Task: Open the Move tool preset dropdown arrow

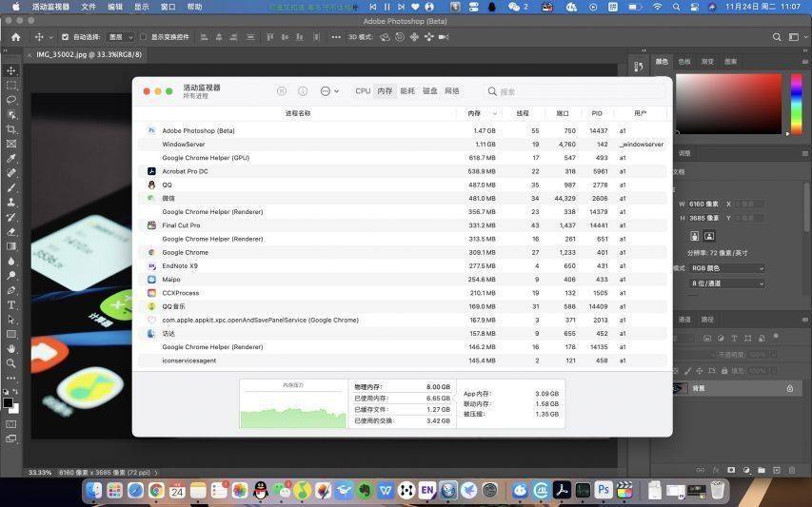Action: pyautogui.click(x=50, y=37)
